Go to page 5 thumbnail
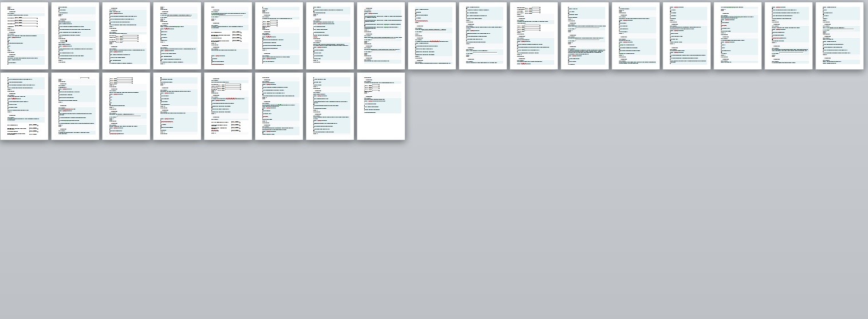The width and height of the screenshot is (868, 319). click(228, 36)
